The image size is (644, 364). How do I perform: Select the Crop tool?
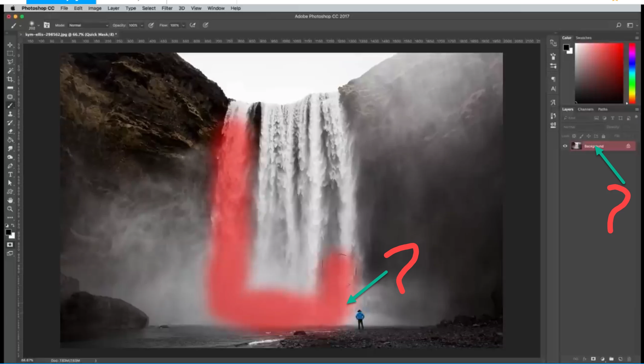point(10,79)
